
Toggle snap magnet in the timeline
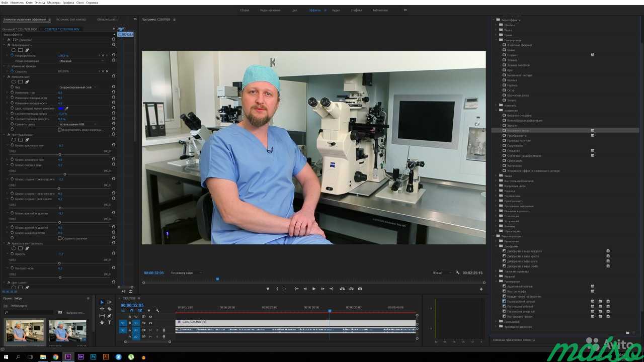tap(131, 311)
